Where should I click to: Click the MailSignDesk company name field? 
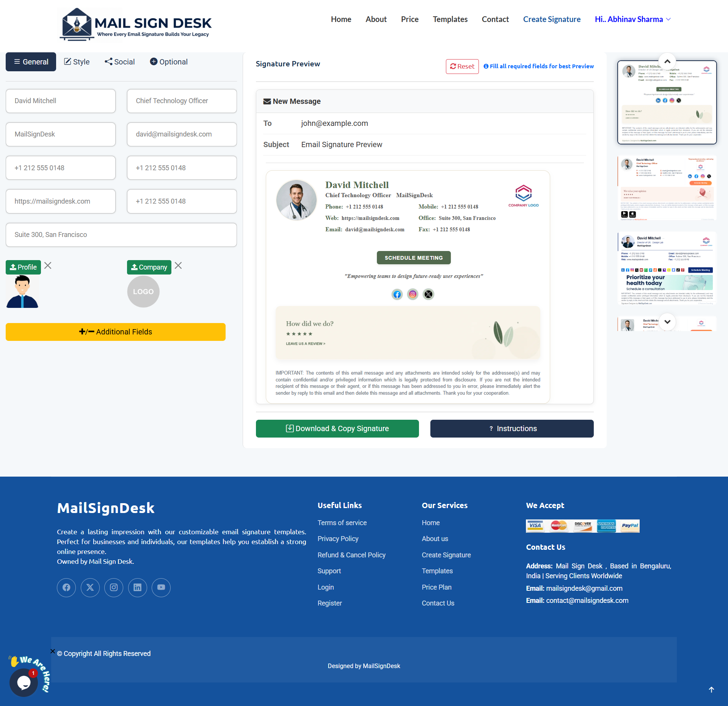[61, 134]
